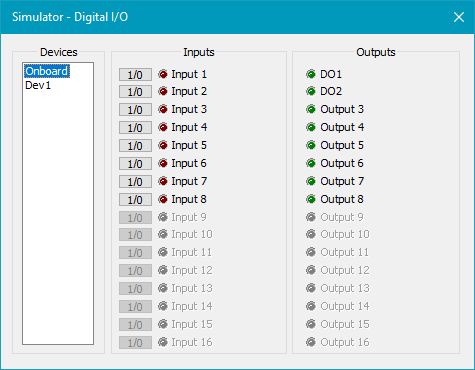Close the Simulator Digital I/O window
The image size is (475, 370).
coord(459,17)
